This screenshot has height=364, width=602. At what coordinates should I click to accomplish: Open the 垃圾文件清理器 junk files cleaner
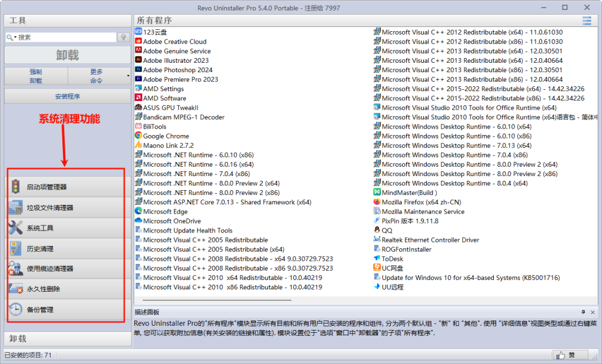point(66,207)
